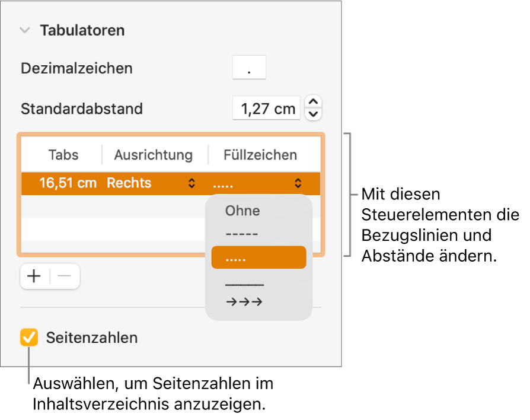Image resolution: width=530 pixels, height=420 pixels.
Task: Add a new tab stop with plus button
Action: pyautogui.click(x=34, y=276)
